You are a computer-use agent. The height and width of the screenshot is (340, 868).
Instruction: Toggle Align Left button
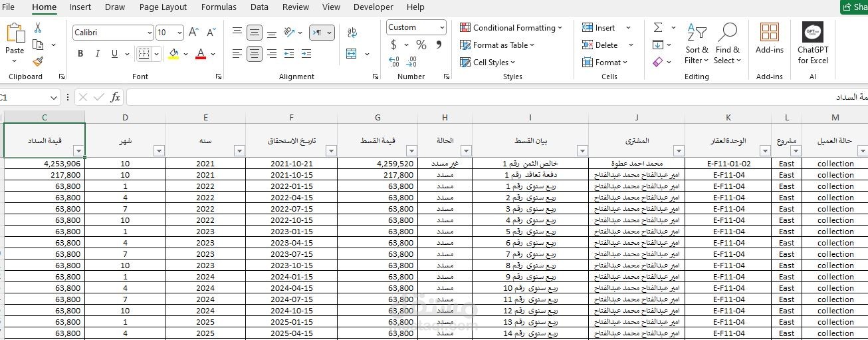(237, 54)
